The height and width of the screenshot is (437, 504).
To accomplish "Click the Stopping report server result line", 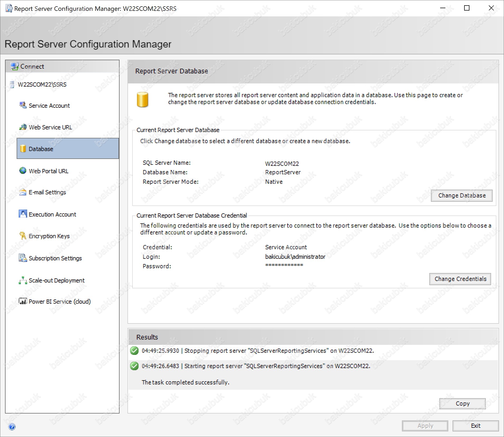I will 258,351.
